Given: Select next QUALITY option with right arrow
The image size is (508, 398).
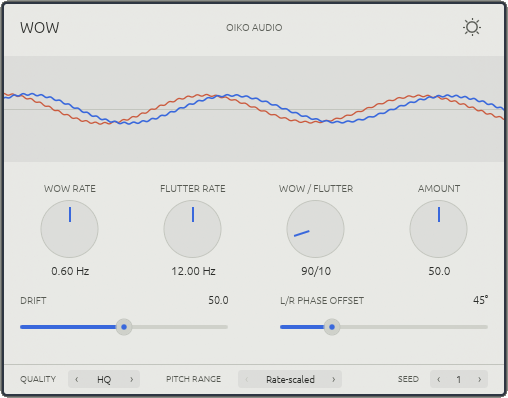Looking at the screenshot, I should coord(132,379).
